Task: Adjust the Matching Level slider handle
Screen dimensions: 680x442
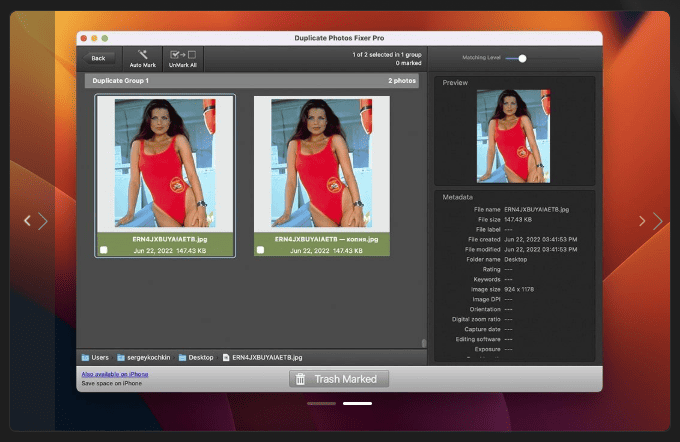Action: point(522,59)
